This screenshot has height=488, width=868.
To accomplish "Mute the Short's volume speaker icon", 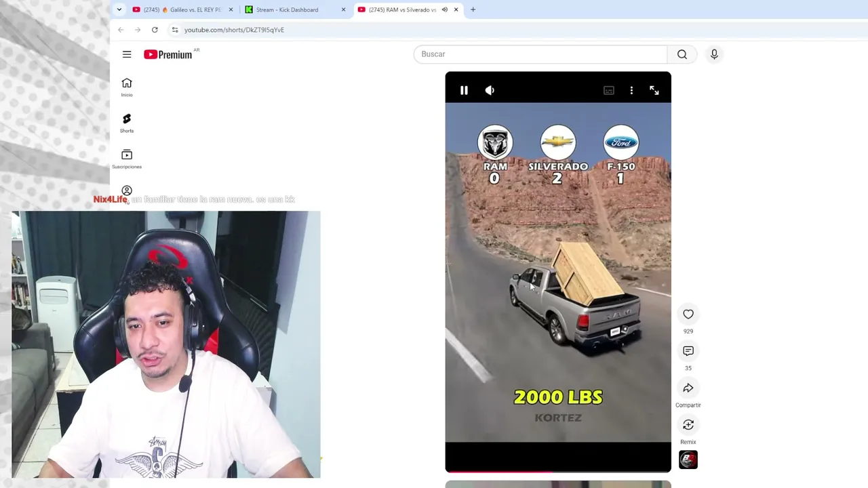I will 490,90.
